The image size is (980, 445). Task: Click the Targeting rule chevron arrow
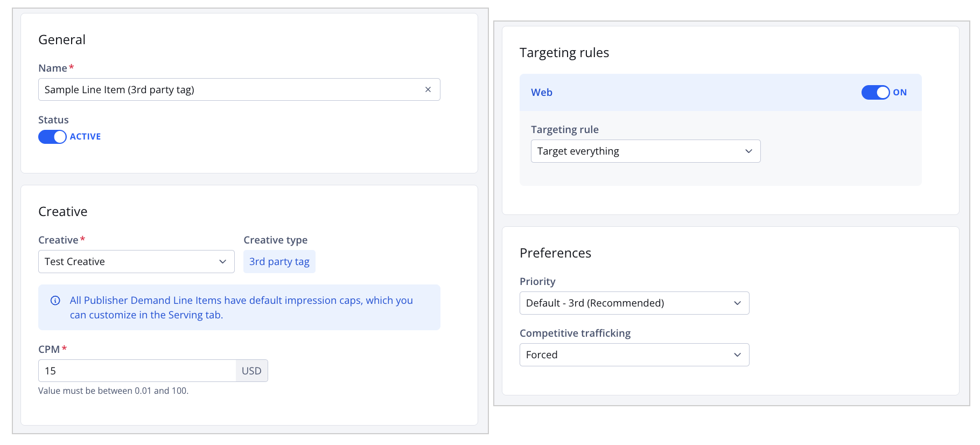(748, 151)
